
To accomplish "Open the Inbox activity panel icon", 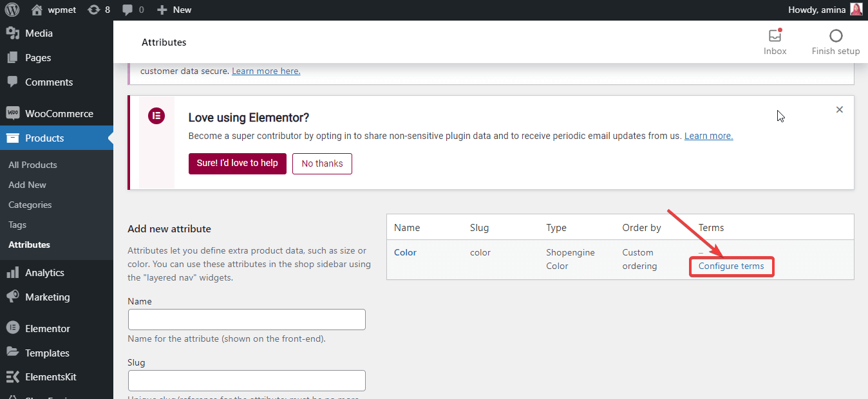I will click(775, 36).
